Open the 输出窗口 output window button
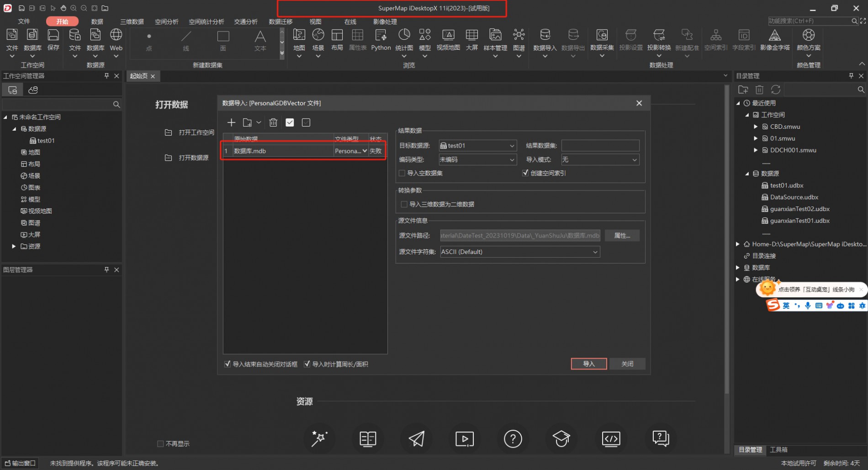Image resolution: width=868 pixels, height=470 pixels. (x=20, y=463)
